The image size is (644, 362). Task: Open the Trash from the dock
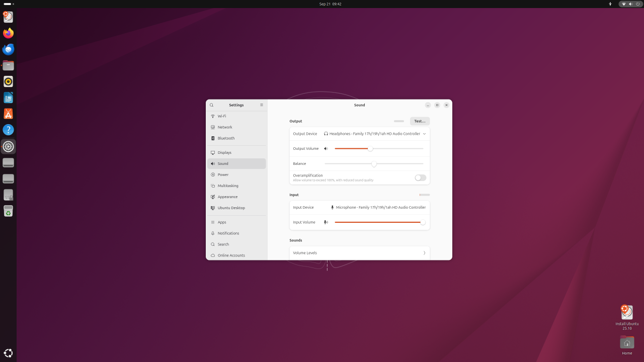8,211
